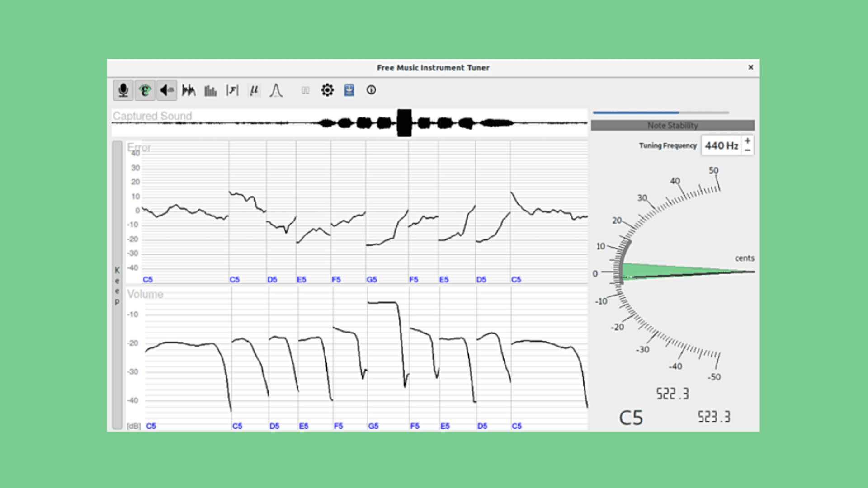Image resolution: width=868 pixels, height=488 pixels.
Task: Click the G5 label in Error graph
Action: pyautogui.click(x=372, y=280)
